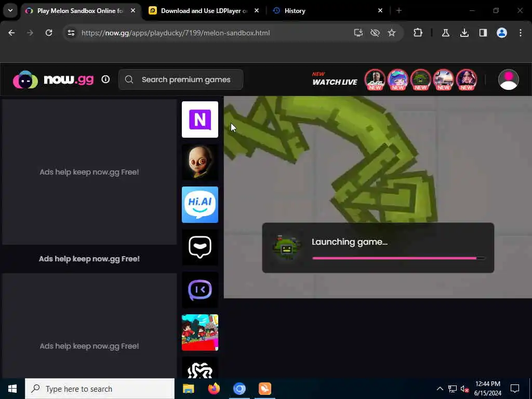The height and width of the screenshot is (399, 532).
Task: Open the white knot logo app icon
Action: pyautogui.click(x=200, y=368)
